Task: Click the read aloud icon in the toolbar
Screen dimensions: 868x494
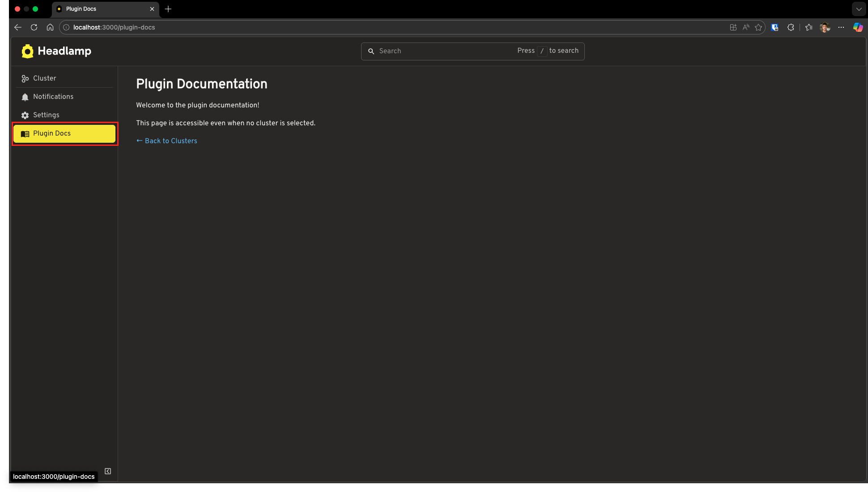Action: click(x=745, y=27)
